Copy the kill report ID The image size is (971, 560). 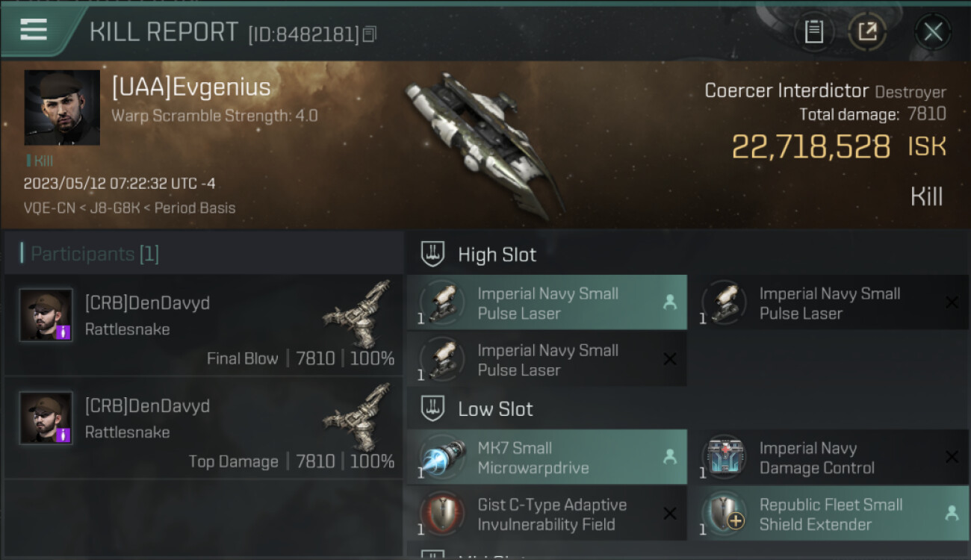tap(370, 34)
